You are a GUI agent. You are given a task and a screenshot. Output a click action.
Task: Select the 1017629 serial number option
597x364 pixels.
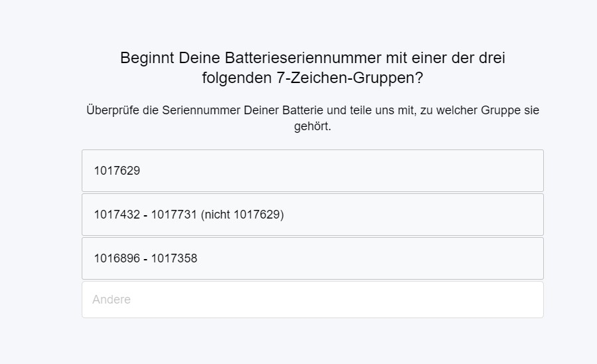click(312, 171)
